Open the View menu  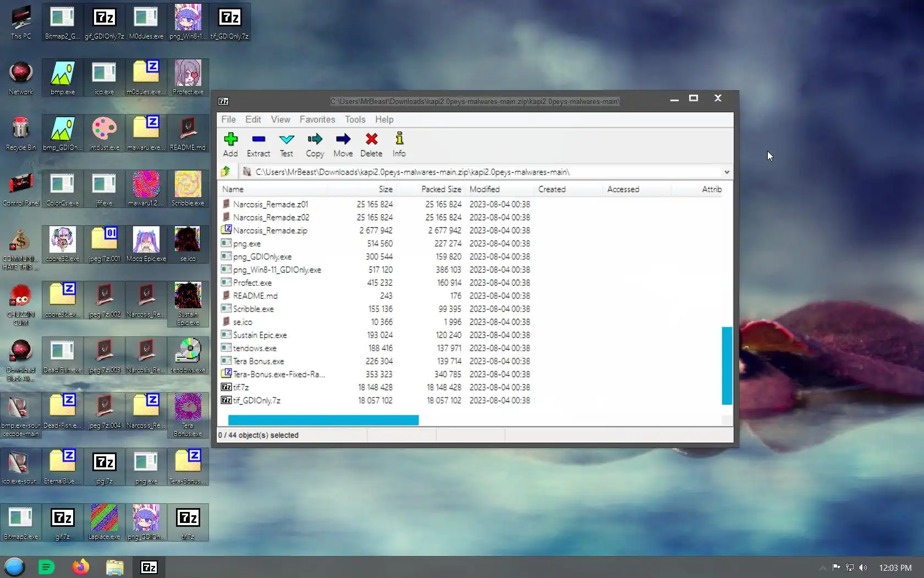pyautogui.click(x=280, y=119)
